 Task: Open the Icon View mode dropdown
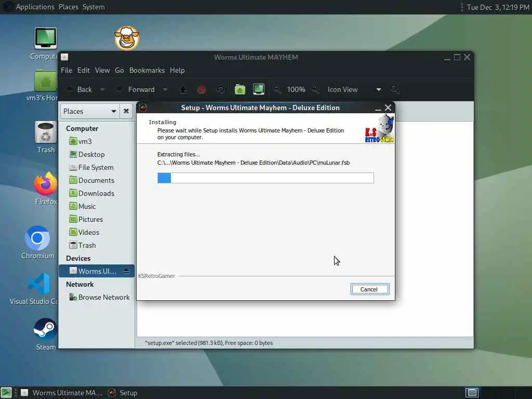(354, 89)
